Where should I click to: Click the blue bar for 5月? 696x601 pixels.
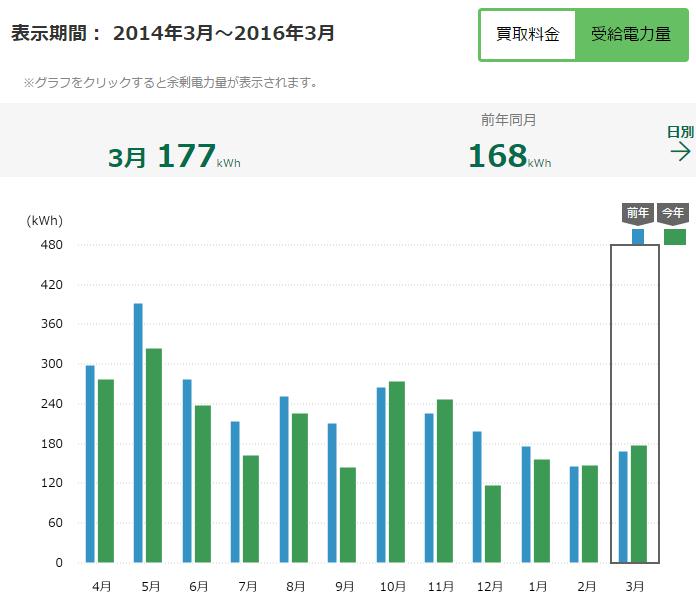click(138, 432)
